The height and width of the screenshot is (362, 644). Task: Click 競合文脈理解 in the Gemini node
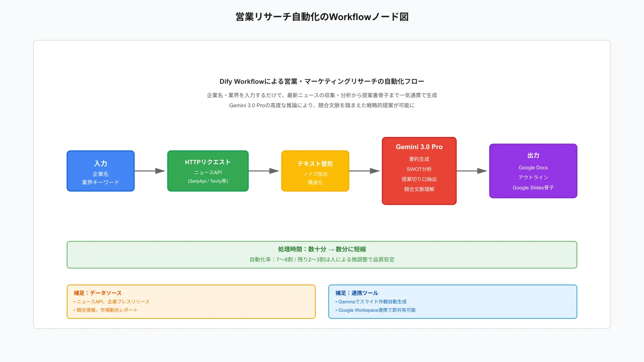tap(419, 189)
